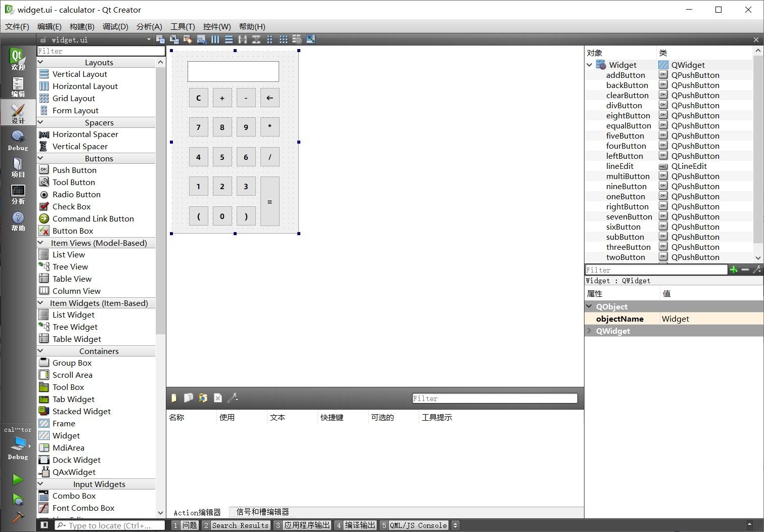
Task: Lay out selected widgets vertically
Action: click(229, 39)
